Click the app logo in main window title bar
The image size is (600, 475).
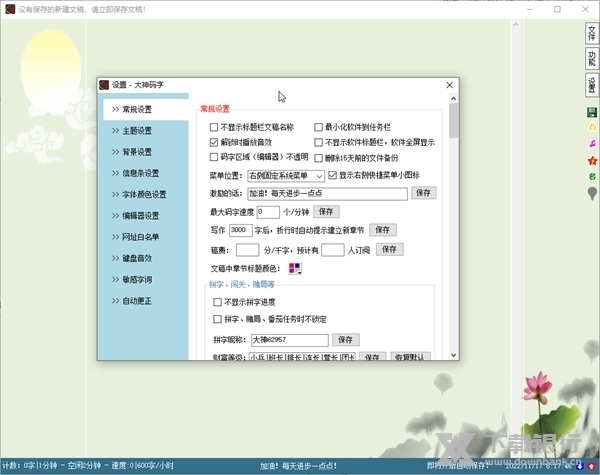click(10, 9)
